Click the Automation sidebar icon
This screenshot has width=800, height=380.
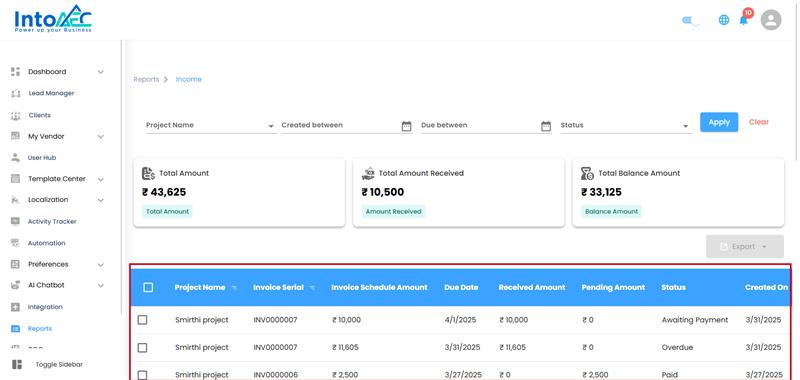15,243
